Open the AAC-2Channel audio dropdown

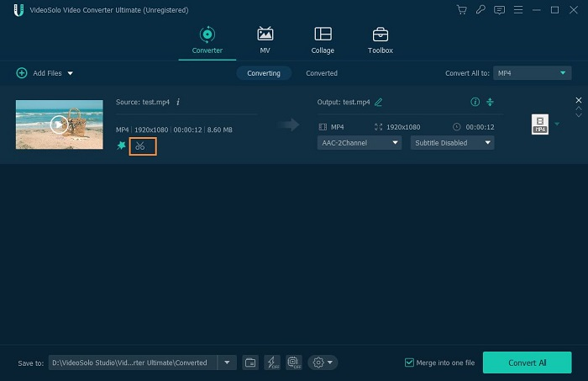tap(360, 143)
